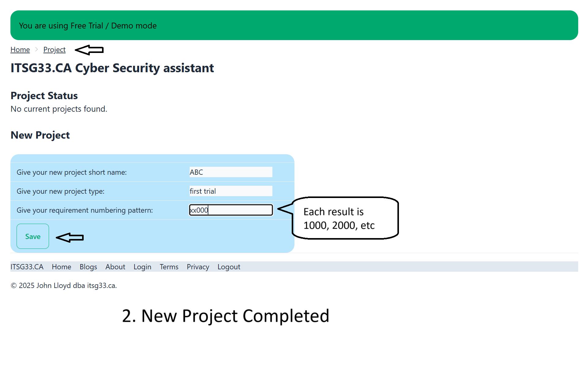Image resolution: width=588 pixels, height=366 pixels.
Task: Select Login in footer navigation
Action: tap(142, 267)
